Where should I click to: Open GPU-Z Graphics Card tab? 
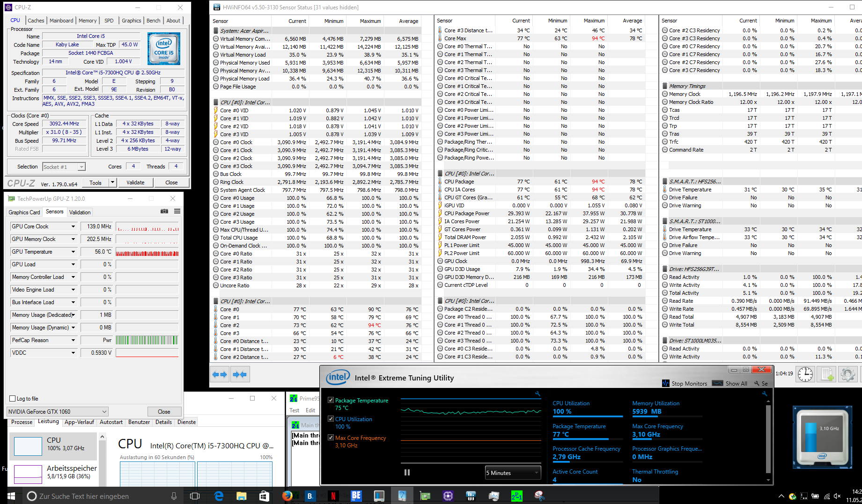pyautogui.click(x=24, y=212)
